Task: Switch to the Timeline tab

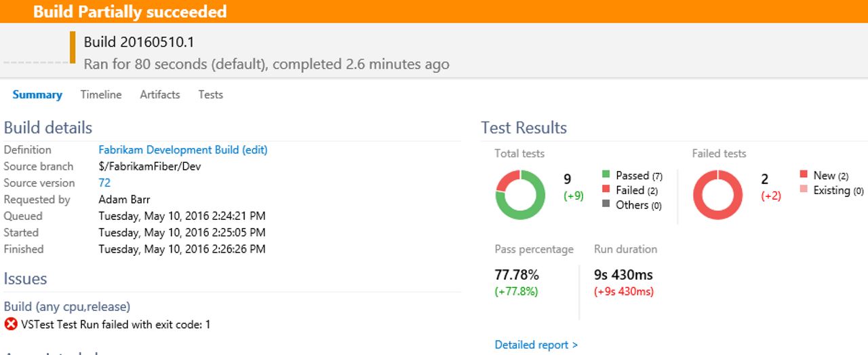Action: coord(101,95)
